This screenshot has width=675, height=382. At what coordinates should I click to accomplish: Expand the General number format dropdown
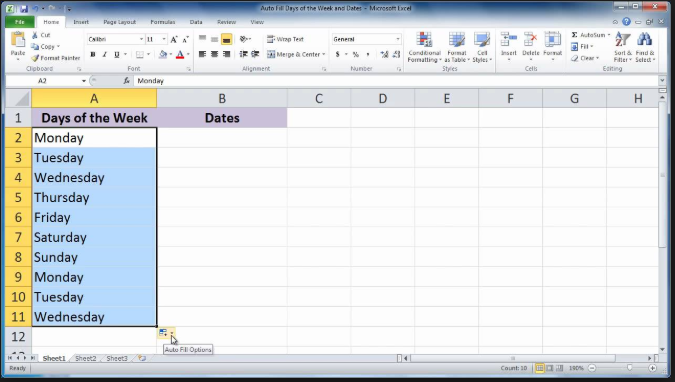tap(397, 39)
